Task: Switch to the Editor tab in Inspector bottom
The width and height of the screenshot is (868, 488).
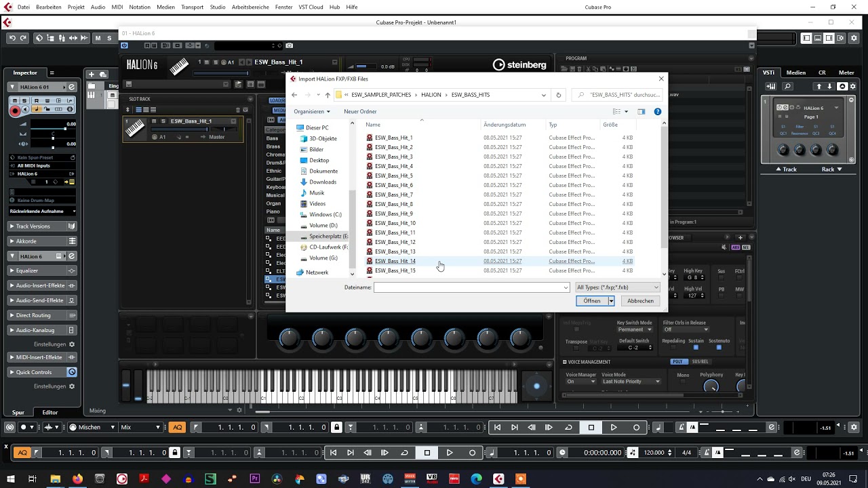Action: click(50, 412)
